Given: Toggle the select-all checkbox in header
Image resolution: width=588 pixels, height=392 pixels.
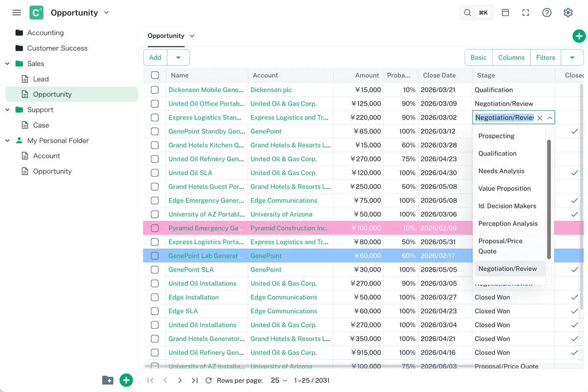Looking at the screenshot, I should 155,75.
